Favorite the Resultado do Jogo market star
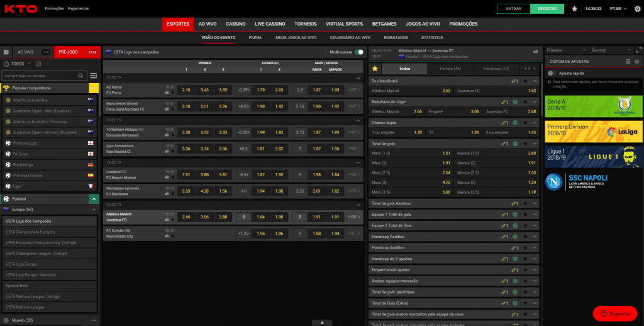This screenshot has height=326, width=644. click(525, 101)
